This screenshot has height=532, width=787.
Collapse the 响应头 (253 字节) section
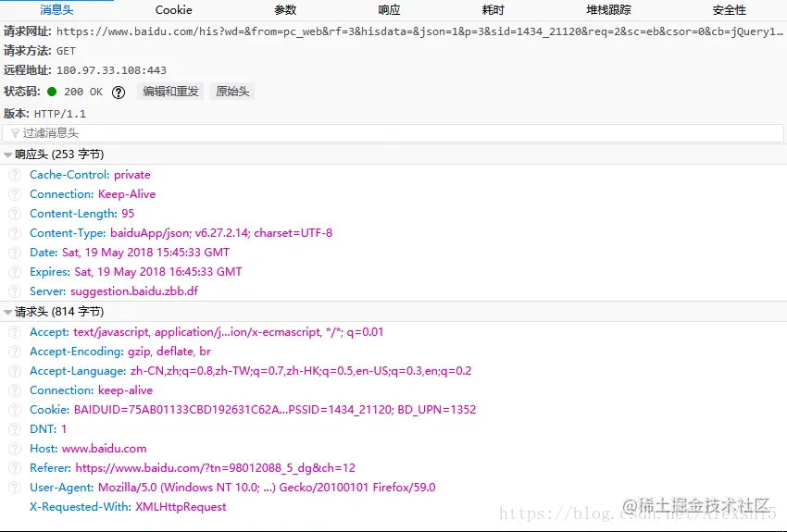click(x=7, y=155)
